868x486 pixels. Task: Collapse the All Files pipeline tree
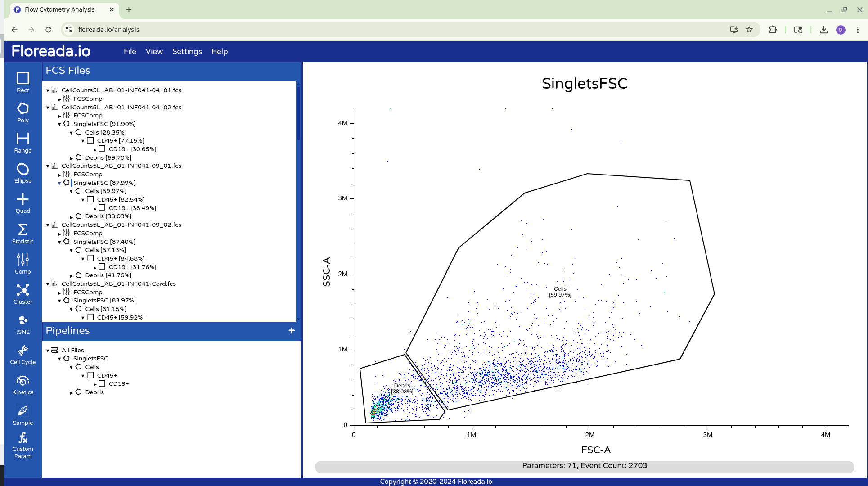click(x=48, y=351)
